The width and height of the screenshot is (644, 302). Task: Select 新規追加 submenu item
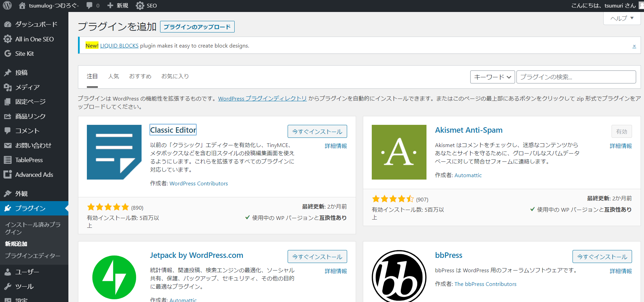tap(16, 244)
